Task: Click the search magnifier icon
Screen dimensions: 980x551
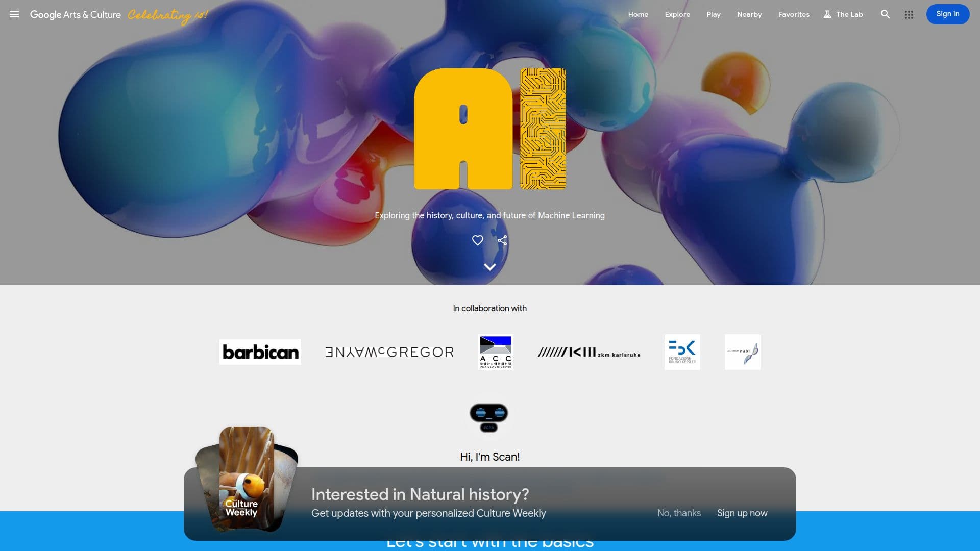Action: tap(885, 14)
